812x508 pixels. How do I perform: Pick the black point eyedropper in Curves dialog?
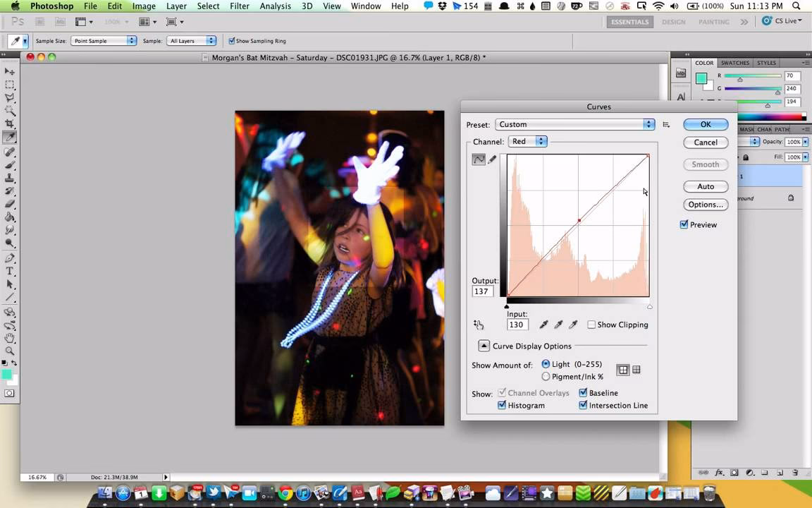click(x=543, y=325)
